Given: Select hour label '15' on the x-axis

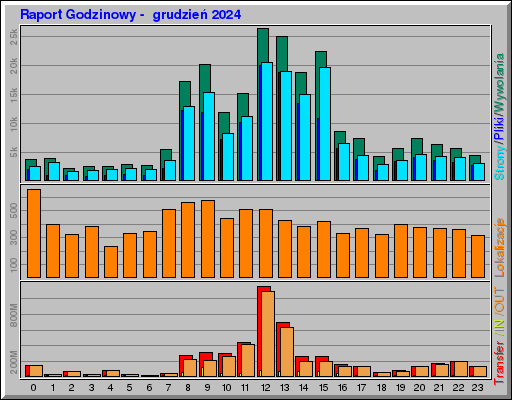Looking at the screenshot, I should coord(323,388).
